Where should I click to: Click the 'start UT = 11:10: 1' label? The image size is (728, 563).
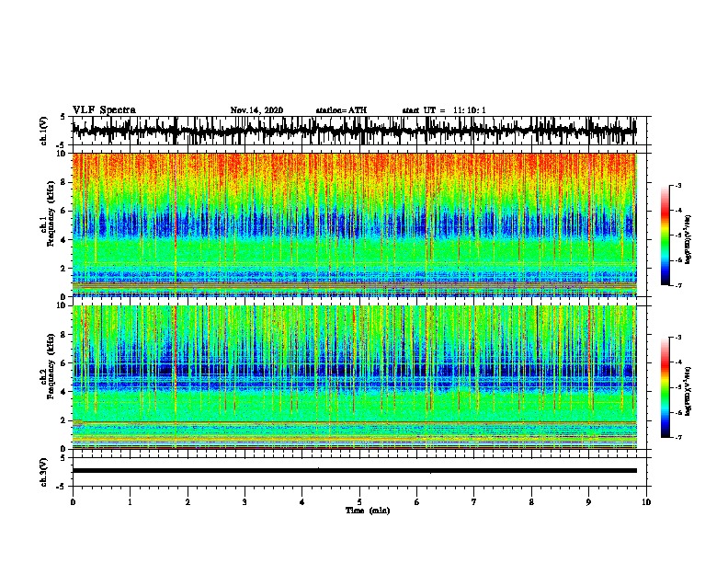(x=444, y=110)
